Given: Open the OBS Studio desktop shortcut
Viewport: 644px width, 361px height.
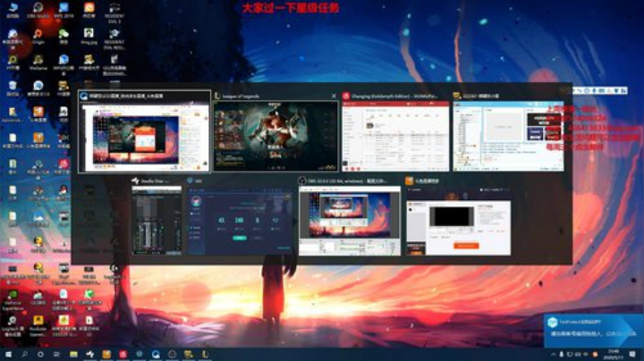Looking at the screenshot, I should (38, 10).
